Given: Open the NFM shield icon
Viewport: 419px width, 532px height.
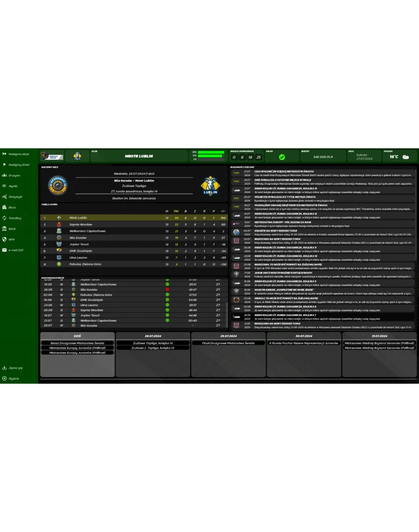Looking at the screenshot, I should click(4, 239).
